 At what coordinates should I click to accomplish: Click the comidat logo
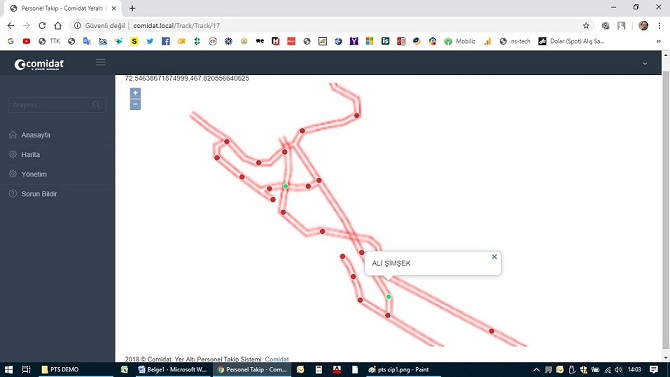[x=39, y=64]
